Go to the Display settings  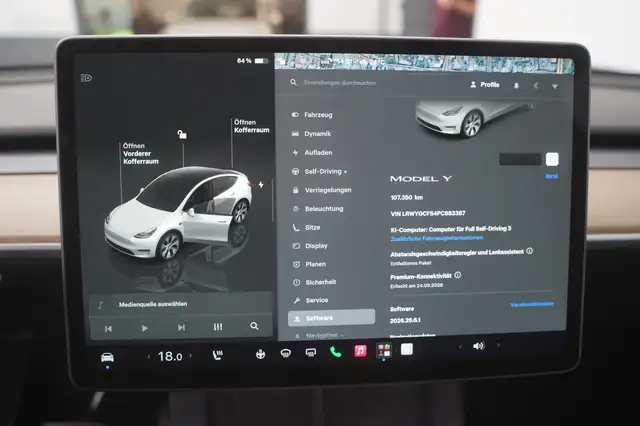[x=311, y=246]
